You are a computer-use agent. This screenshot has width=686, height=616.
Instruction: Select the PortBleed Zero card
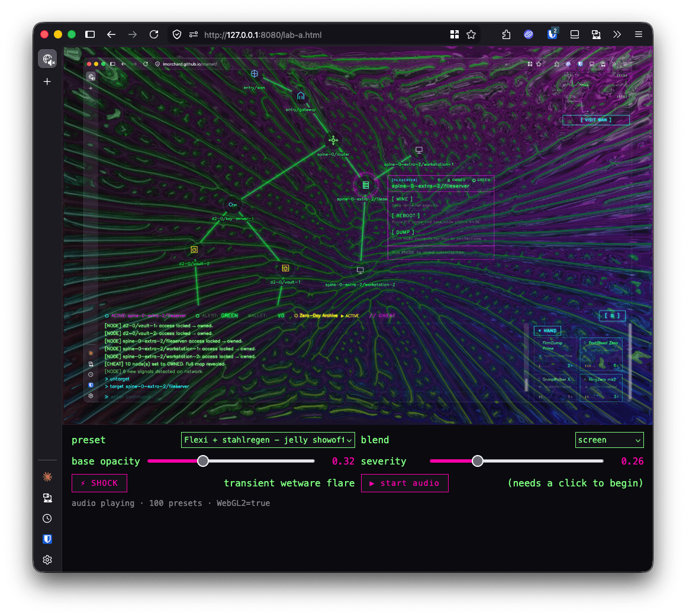tap(601, 354)
